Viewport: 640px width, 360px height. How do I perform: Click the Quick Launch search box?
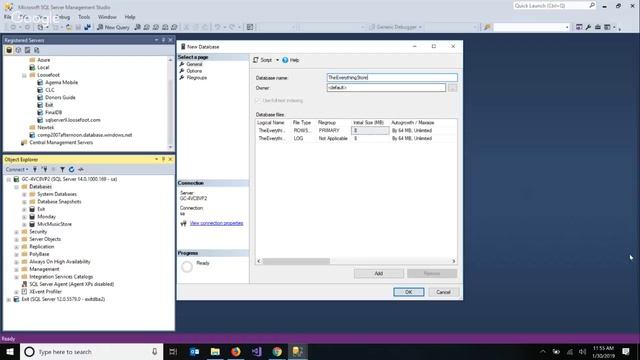click(554, 6)
